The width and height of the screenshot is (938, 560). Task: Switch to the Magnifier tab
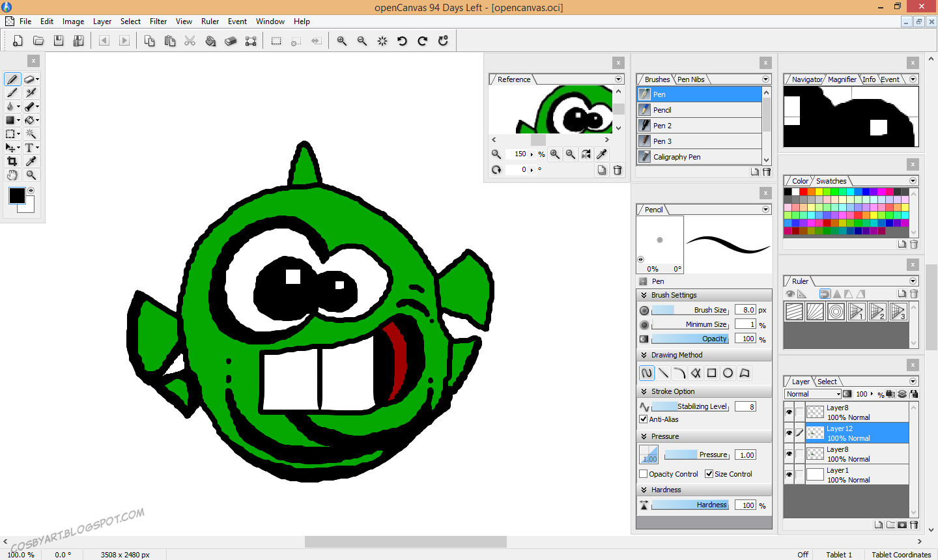[x=842, y=79]
